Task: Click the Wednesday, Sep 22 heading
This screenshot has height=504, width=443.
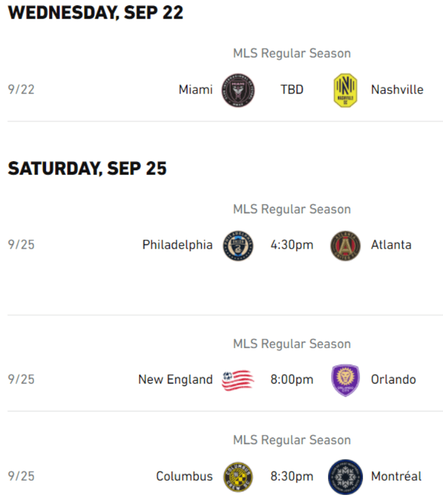Action: click(95, 13)
